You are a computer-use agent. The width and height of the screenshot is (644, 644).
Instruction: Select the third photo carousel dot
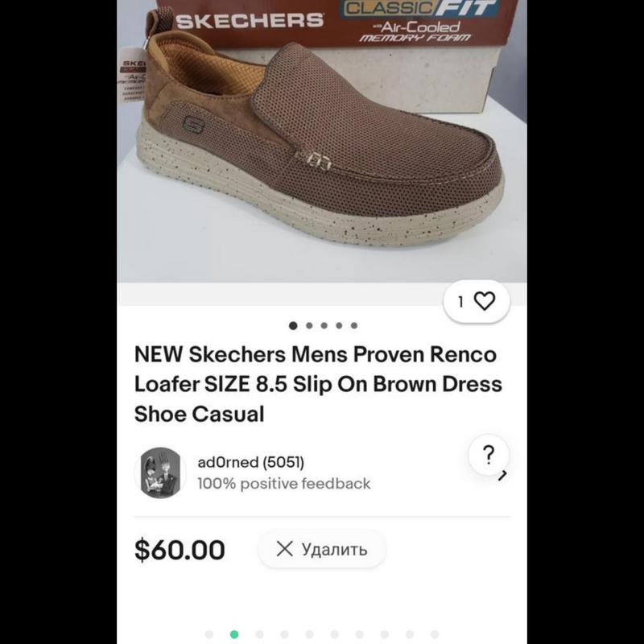(x=324, y=326)
